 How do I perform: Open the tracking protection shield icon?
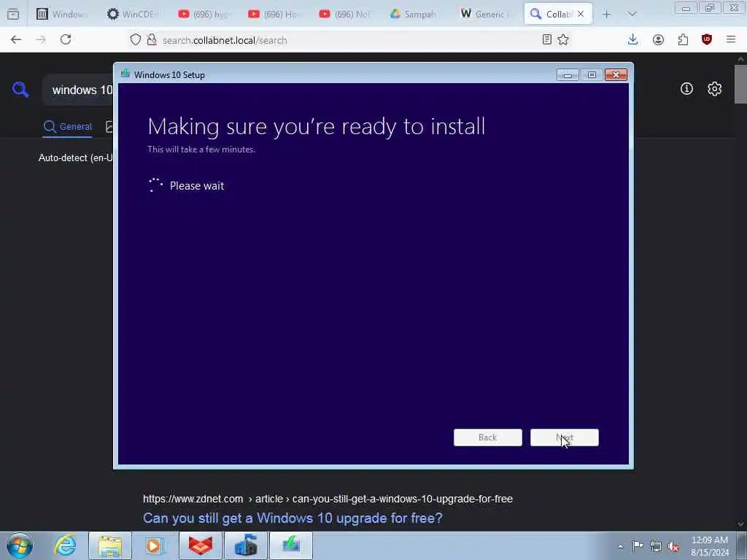coord(135,40)
